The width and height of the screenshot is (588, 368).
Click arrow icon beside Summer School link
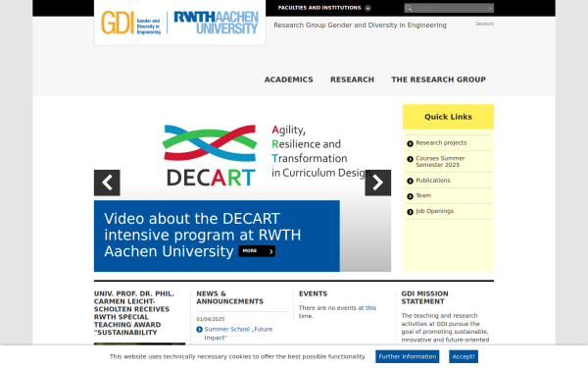[x=200, y=330]
